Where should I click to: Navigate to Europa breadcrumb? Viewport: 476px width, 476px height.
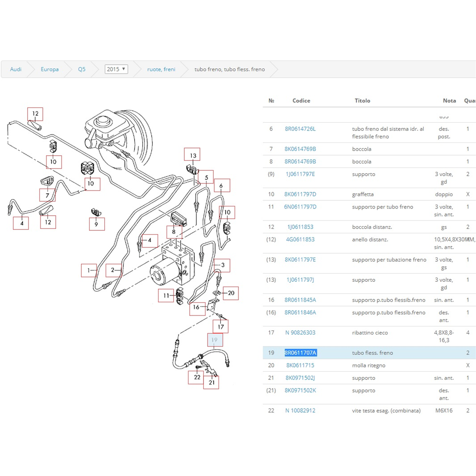[50, 69]
